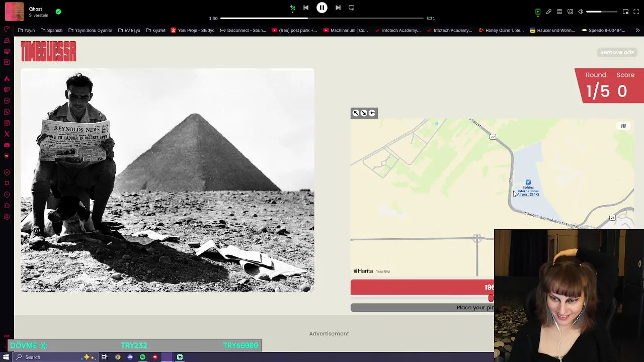
Task: Open the Yayın bookmarks folder
Action: pos(26,30)
